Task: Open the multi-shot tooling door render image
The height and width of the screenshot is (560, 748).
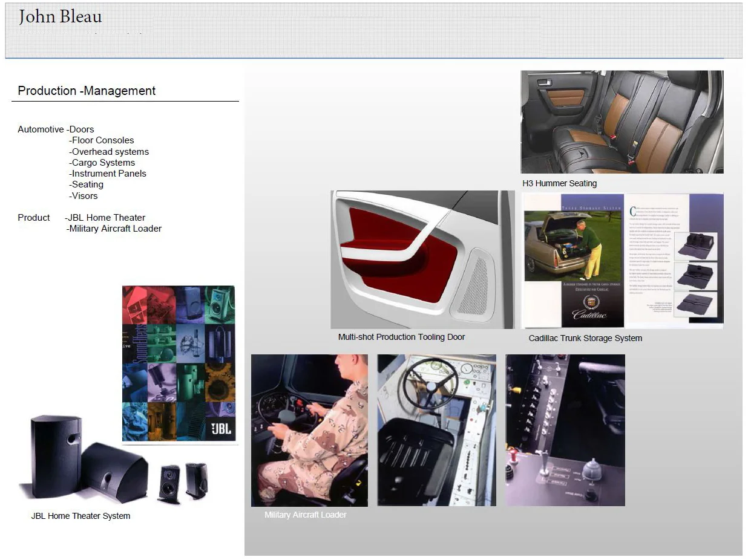Action: tap(422, 259)
